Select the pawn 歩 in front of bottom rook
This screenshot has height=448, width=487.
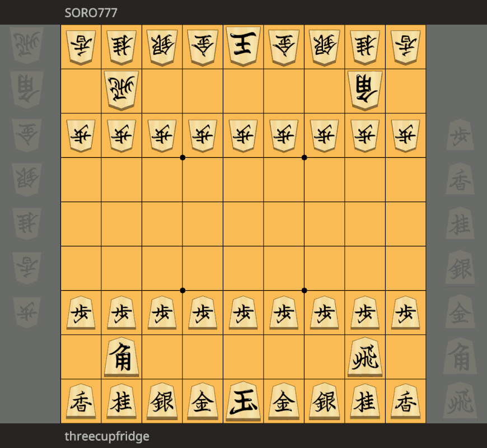click(x=365, y=313)
